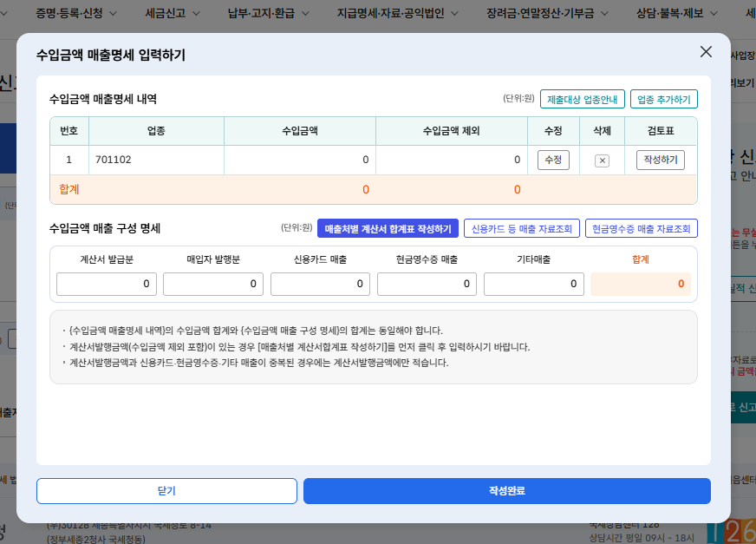
Task: Open 장려금·연말정산·기부금 menu
Action: click(540, 13)
